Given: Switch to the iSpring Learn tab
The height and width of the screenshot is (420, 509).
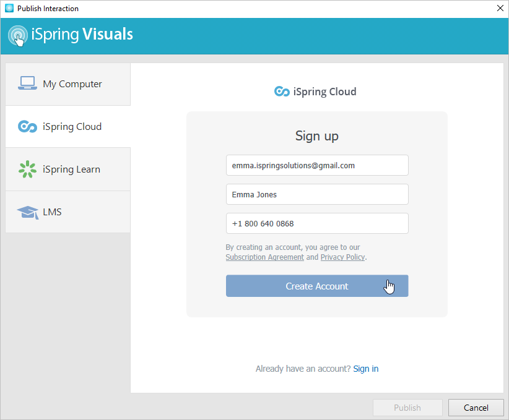Looking at the screenshot, I should tap(68, 169).
